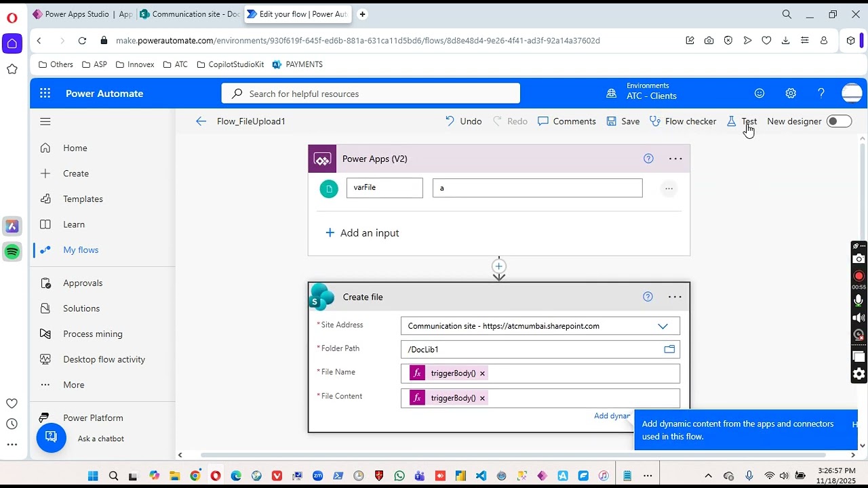Open Process mining in left navigation
Screen dimensions: 868x488
pos(93,334)
